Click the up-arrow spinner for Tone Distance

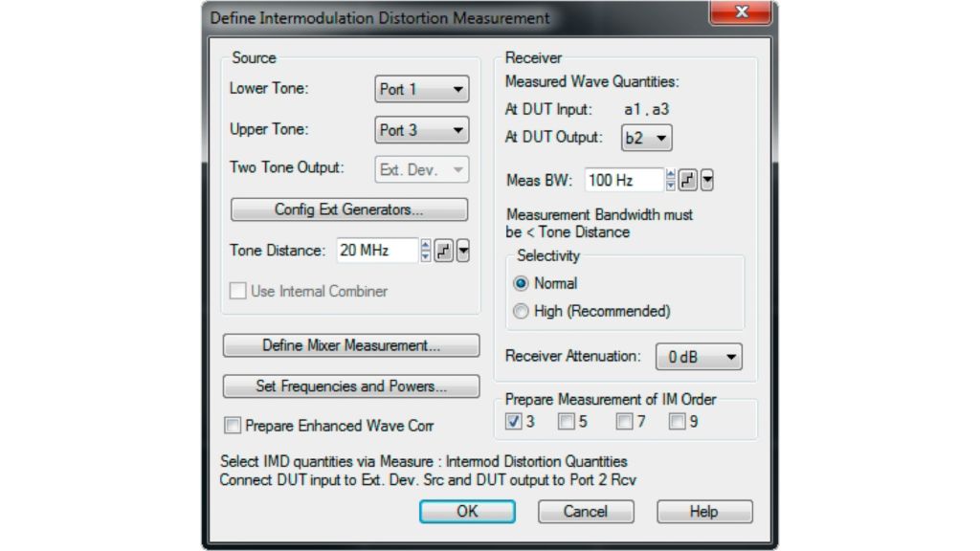pos(426,244)
